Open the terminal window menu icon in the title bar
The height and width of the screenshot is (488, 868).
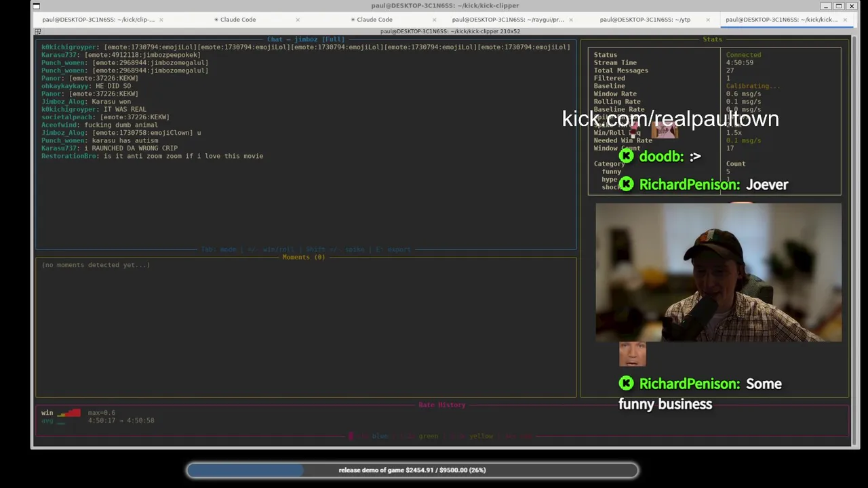36,6
